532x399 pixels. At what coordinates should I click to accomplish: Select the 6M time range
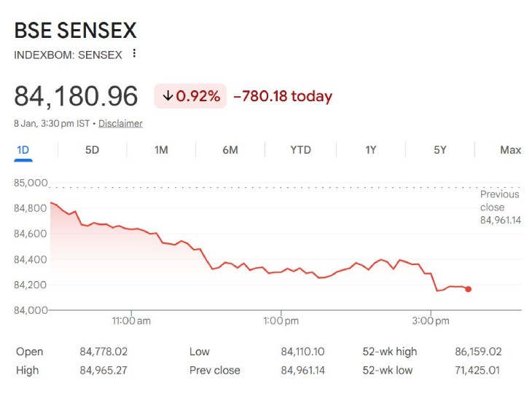[230, 150]
